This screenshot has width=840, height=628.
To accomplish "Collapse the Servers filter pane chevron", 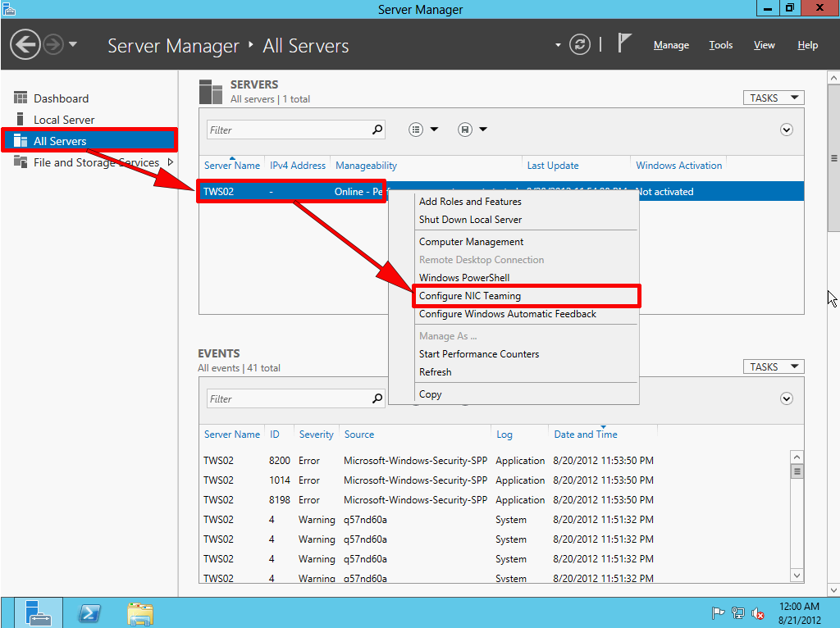I will click(787, 130).
